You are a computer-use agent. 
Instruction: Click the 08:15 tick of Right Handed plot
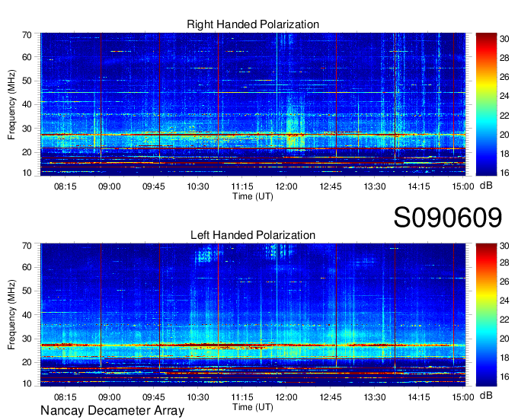65,186
